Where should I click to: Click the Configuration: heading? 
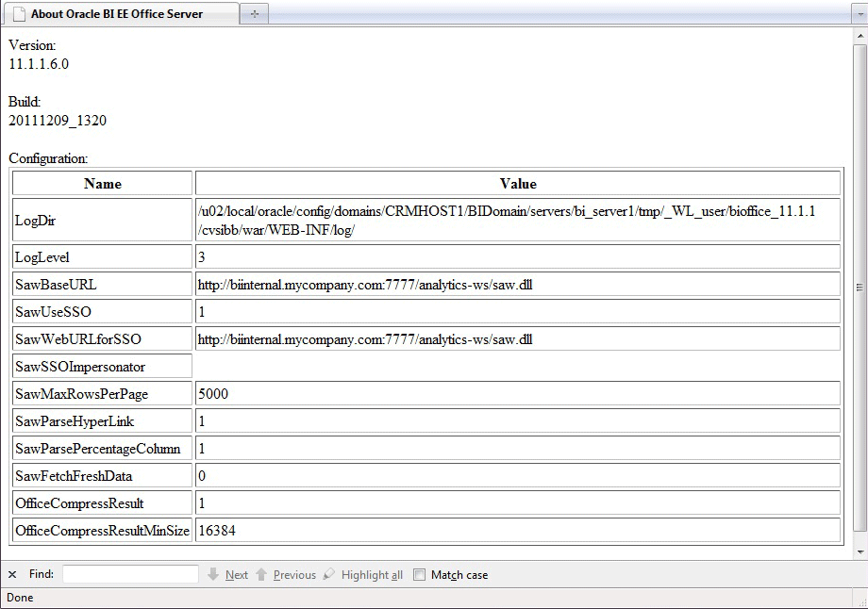point(48,158)
